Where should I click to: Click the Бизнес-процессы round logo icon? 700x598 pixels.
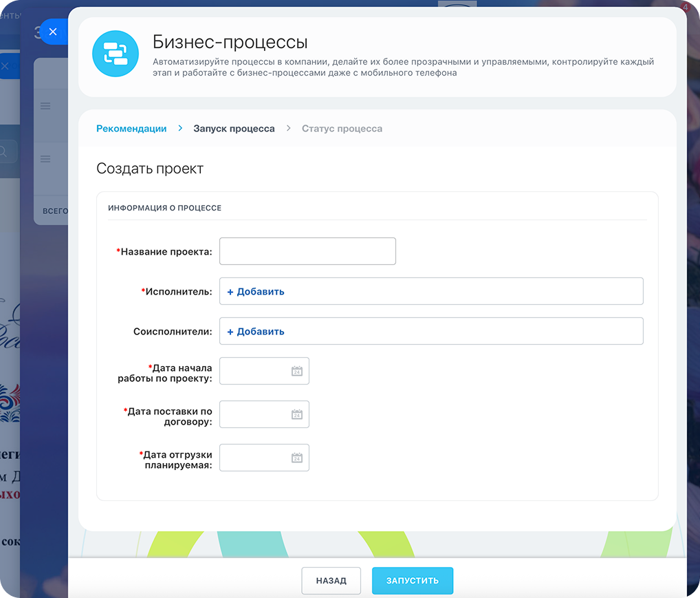coord(116,54)
